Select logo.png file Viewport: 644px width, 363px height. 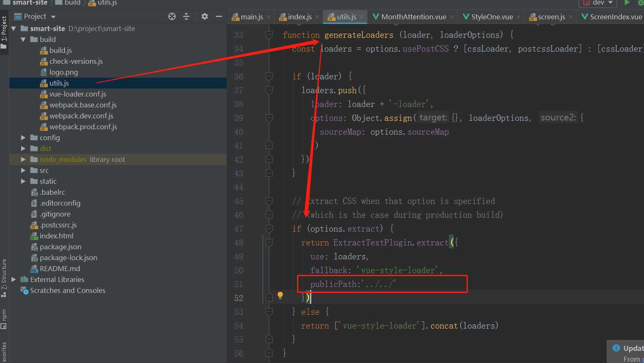point(63,72)
